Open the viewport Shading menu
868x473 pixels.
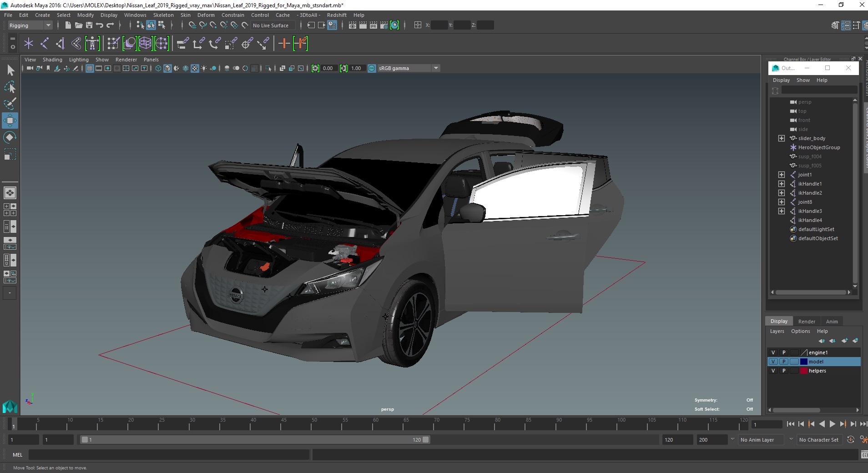point(52,60)
